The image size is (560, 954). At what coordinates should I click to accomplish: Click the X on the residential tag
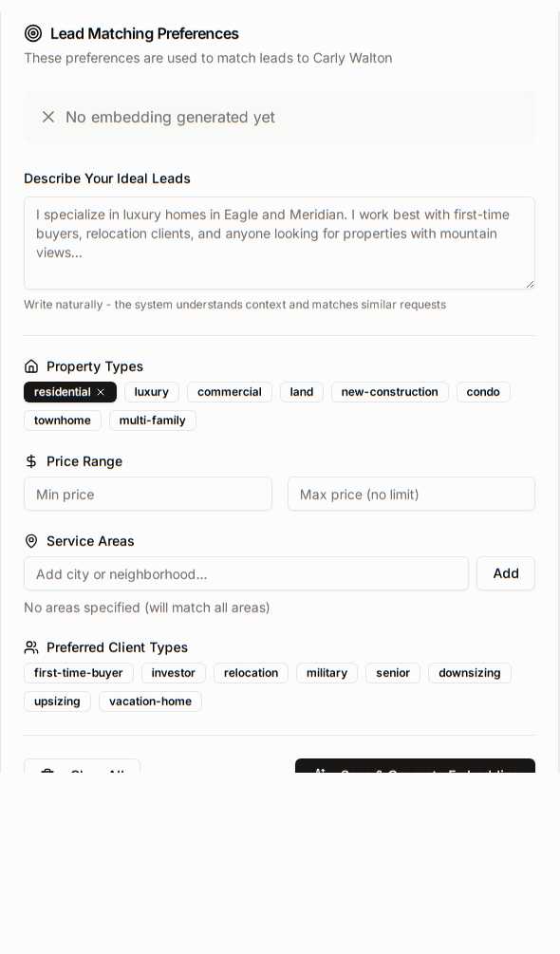pyautogui.click(x=101, y=392)
